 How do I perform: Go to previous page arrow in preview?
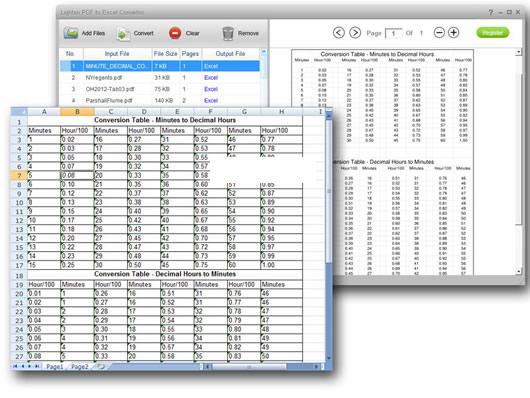[x=339, y=33]
